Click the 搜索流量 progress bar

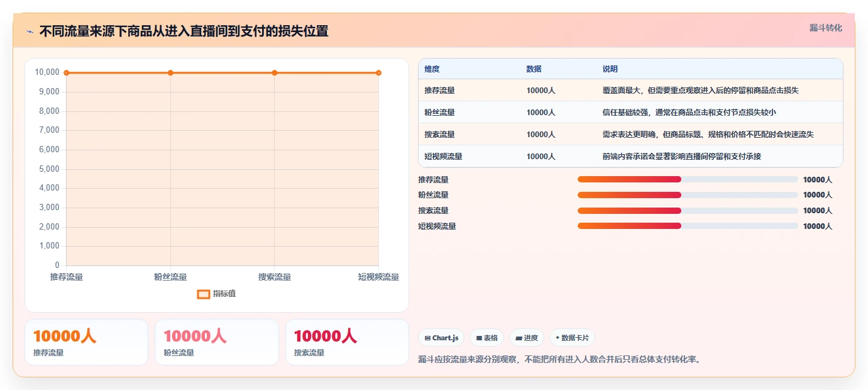coord(688,211)
